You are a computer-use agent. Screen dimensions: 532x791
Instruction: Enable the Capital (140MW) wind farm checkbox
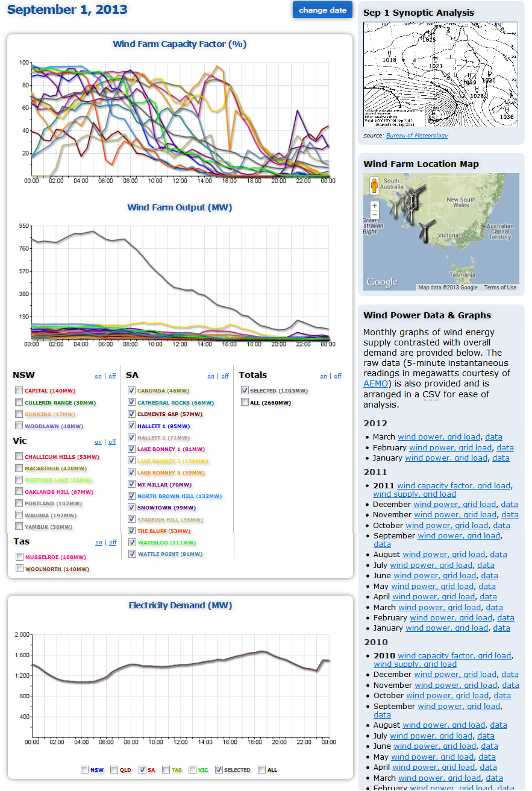click(x=20, y=391)
